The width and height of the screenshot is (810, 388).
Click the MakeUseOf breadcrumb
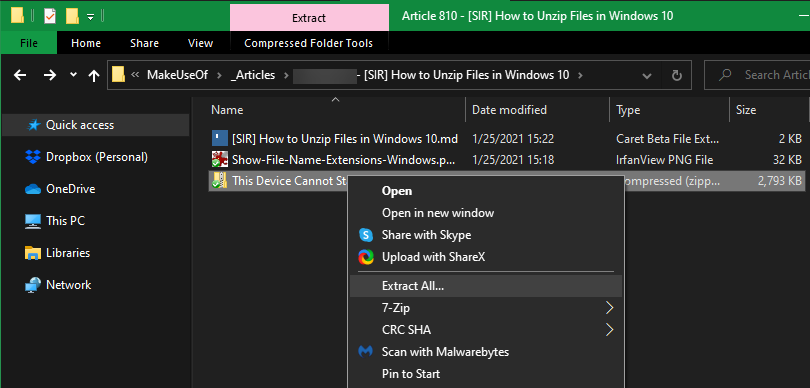[177, 75]
